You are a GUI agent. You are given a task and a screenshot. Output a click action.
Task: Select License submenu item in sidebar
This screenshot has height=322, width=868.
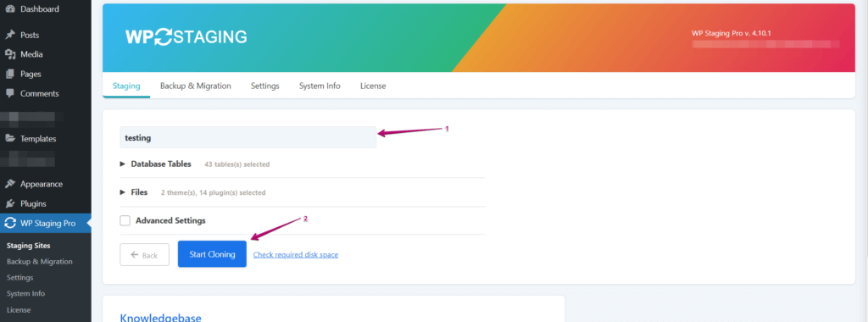click(19, 310)
